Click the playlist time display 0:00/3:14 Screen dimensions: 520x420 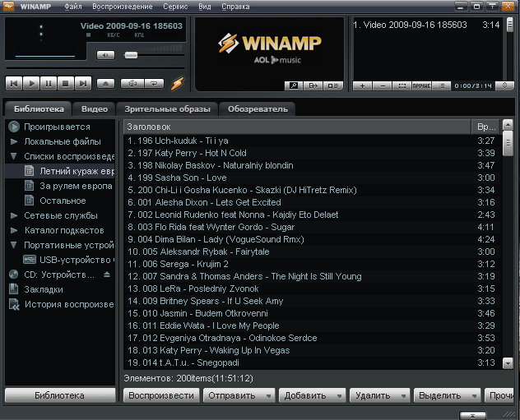click(x=473, y=85)
